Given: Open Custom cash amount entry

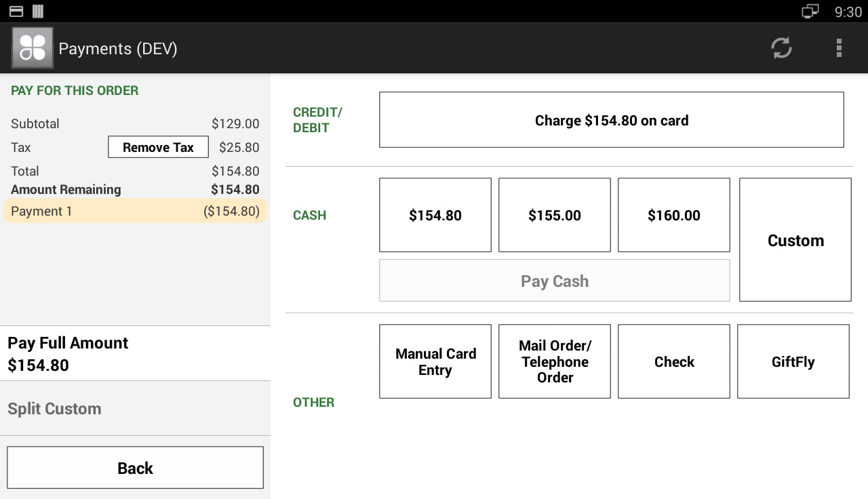Looking at the screenshot, I should pos(795,240).
